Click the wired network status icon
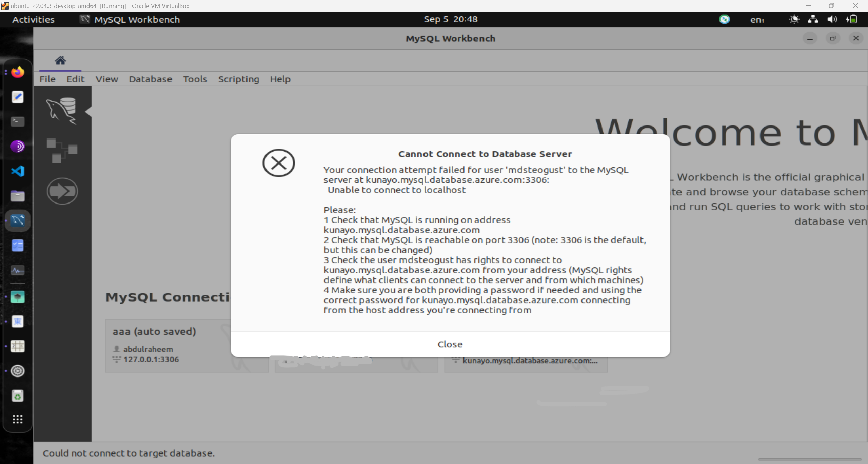This screenshot has height=464, width=868. click(x=813, y=19)
